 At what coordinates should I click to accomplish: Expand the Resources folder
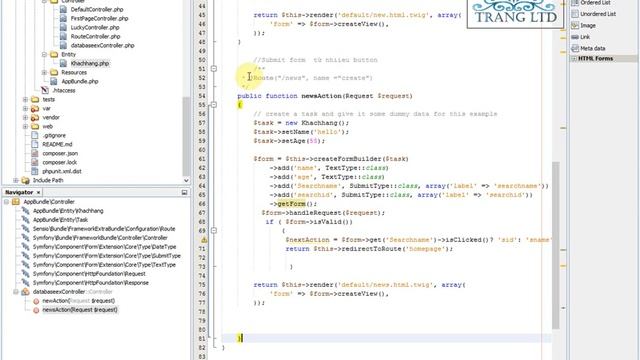pos(44,72)
